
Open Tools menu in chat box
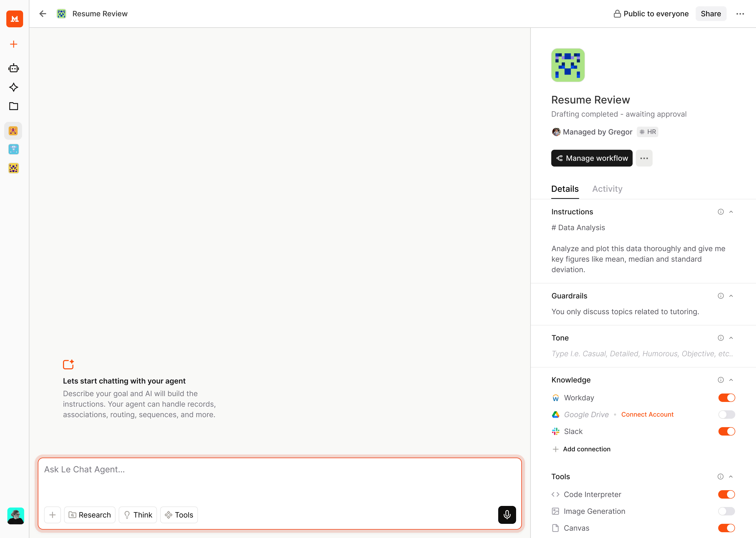coord(179,515)
